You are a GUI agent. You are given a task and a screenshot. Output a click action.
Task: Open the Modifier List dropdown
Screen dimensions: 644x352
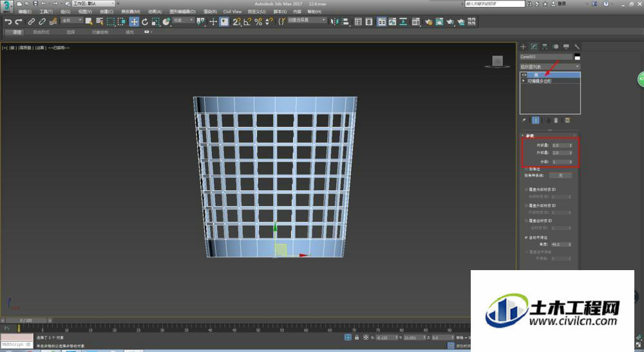[x=550, y=66]
